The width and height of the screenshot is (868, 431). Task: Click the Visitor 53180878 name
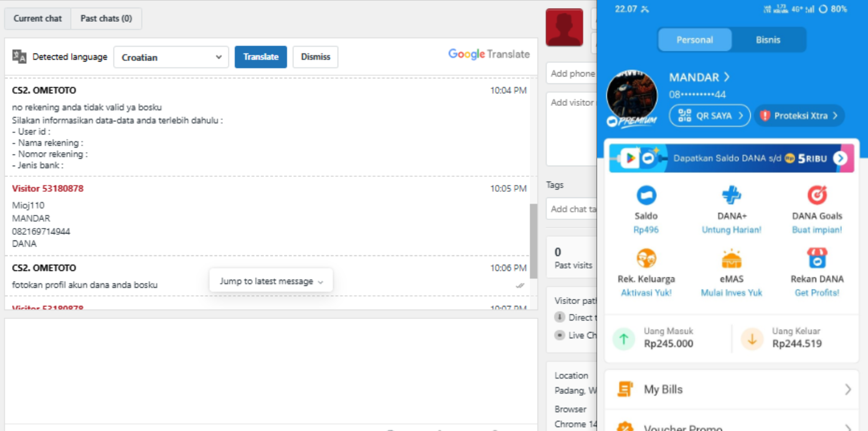click(x=47, y=188)
